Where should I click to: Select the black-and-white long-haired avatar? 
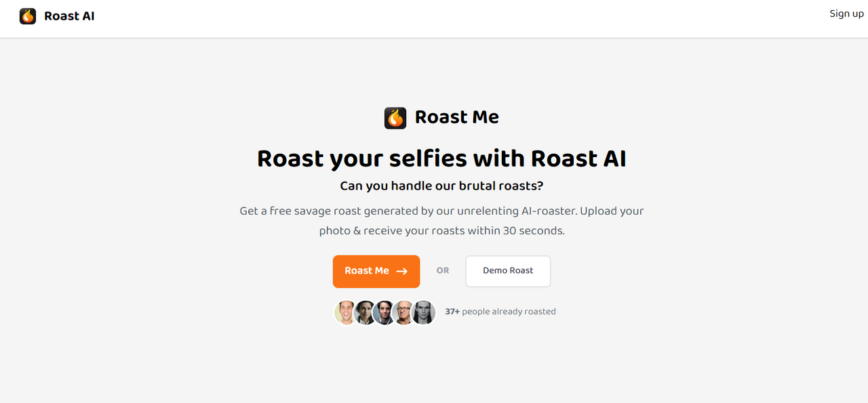click(423, 312)
